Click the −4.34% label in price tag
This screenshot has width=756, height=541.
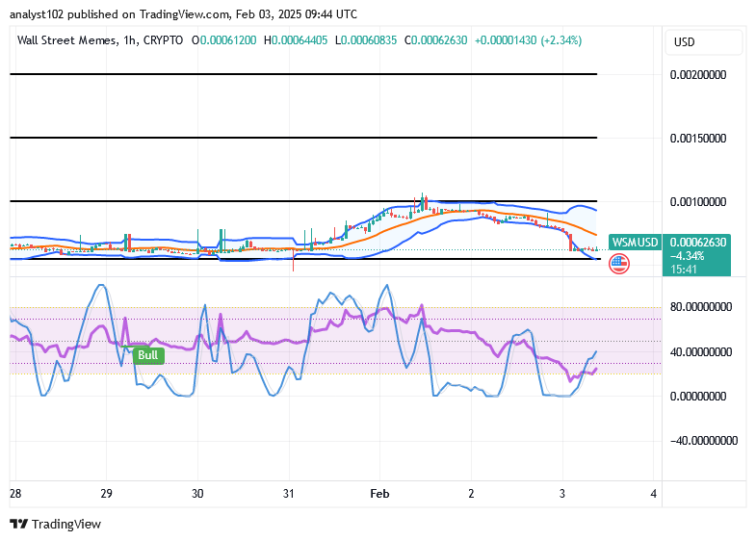pos(687,256)
